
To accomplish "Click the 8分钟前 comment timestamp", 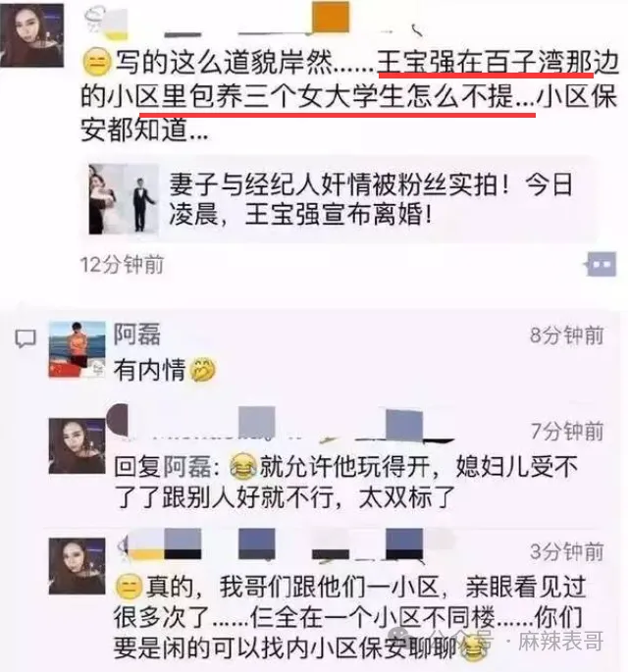I will pos(567,336).
